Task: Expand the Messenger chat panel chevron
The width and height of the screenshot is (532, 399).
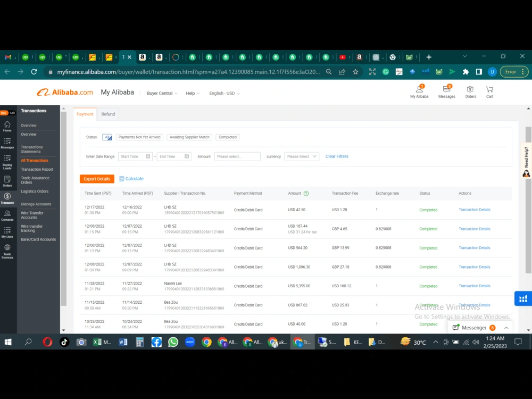Action: coord(506,328)
